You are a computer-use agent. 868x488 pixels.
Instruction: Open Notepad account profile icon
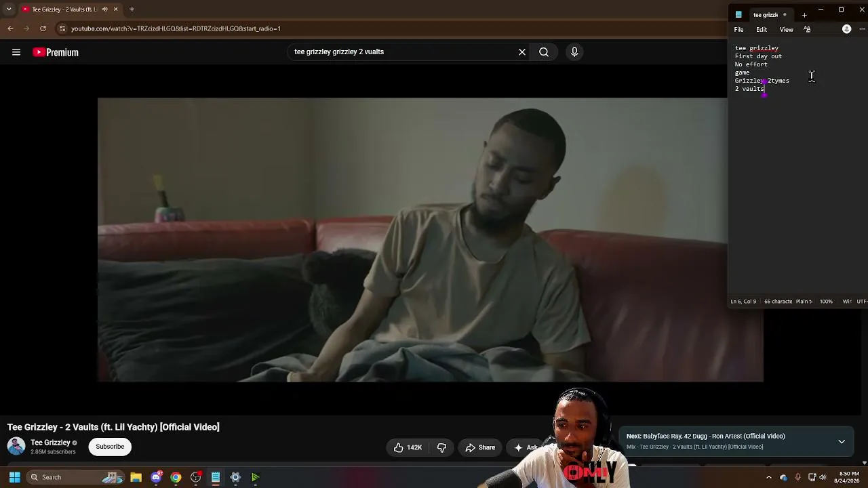tap(846, 29)
